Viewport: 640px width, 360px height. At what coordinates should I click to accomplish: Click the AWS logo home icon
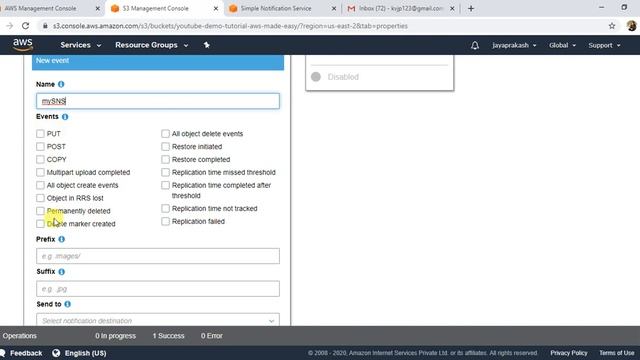click(x=23, y=45)
